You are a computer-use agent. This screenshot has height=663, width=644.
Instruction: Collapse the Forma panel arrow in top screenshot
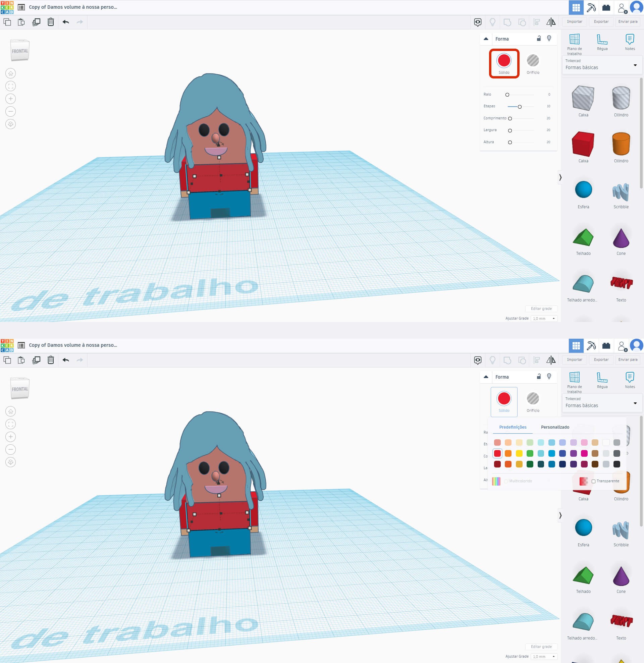pos(486,39)
